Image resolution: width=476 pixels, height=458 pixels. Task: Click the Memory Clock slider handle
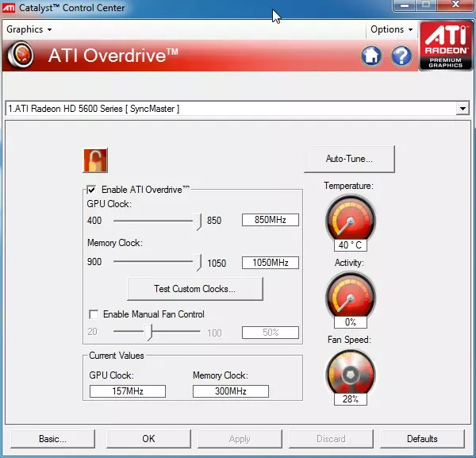[199, 263]
